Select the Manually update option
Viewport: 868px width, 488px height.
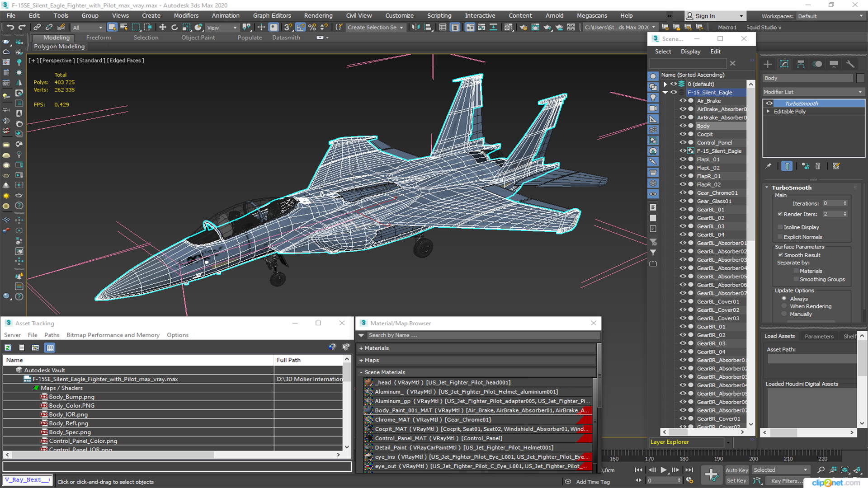784,314
